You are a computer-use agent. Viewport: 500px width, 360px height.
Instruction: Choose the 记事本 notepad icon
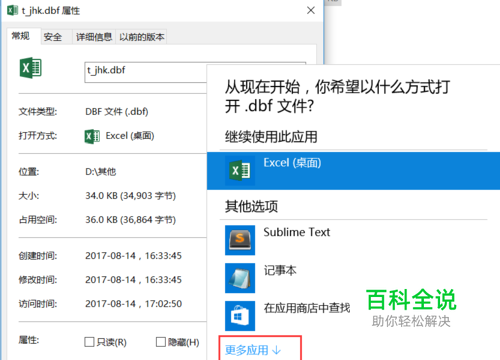240,278
